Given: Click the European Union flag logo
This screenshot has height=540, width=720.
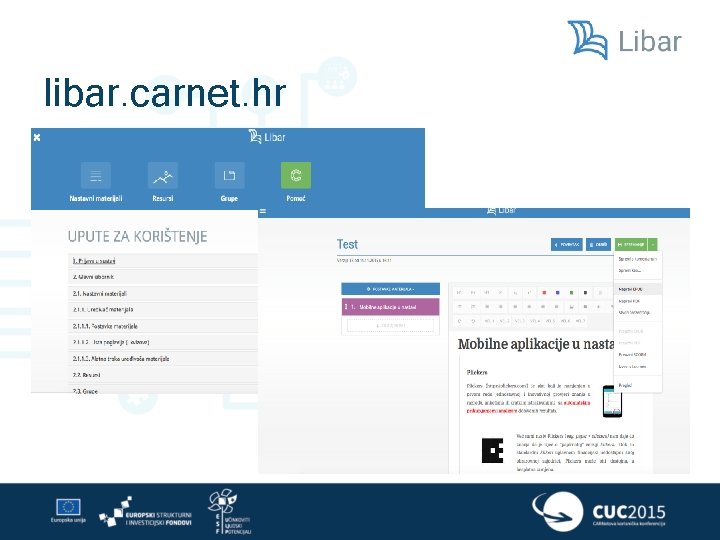Looking at the screenshot, I should click(68, 511).
